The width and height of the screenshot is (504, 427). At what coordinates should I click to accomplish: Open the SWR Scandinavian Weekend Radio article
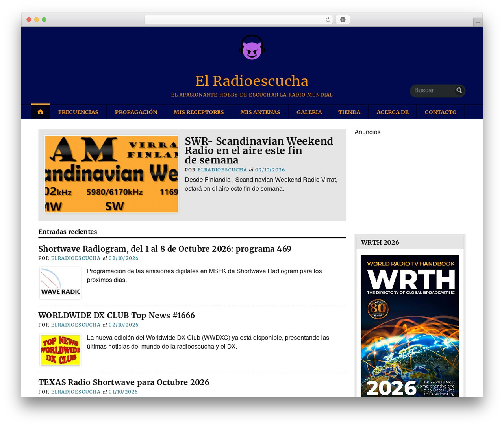click(259, 150)
